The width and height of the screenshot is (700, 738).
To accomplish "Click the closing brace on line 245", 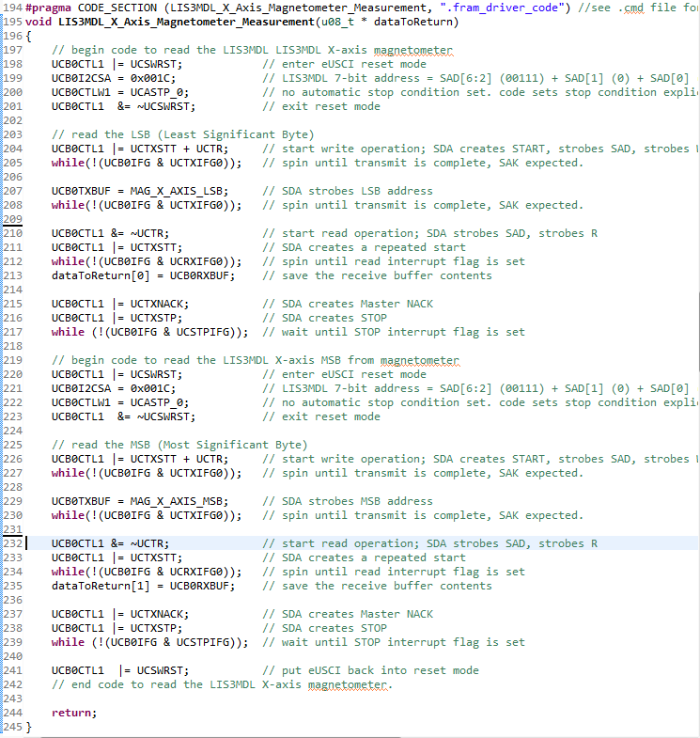I will tap(29, 728).
